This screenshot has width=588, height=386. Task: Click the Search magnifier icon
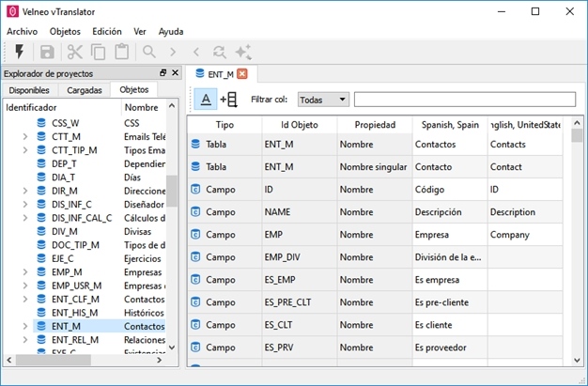tap(148, 53)
